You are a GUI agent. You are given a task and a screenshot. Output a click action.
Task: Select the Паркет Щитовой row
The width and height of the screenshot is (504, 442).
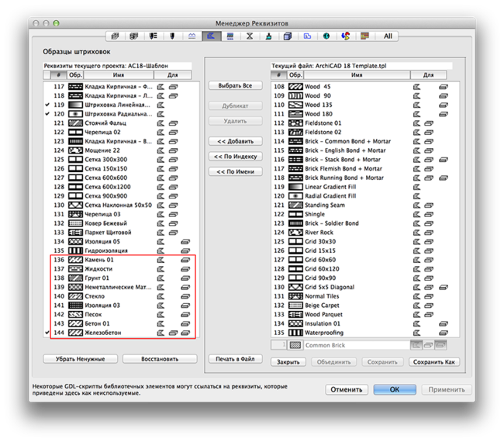(122, 233)
